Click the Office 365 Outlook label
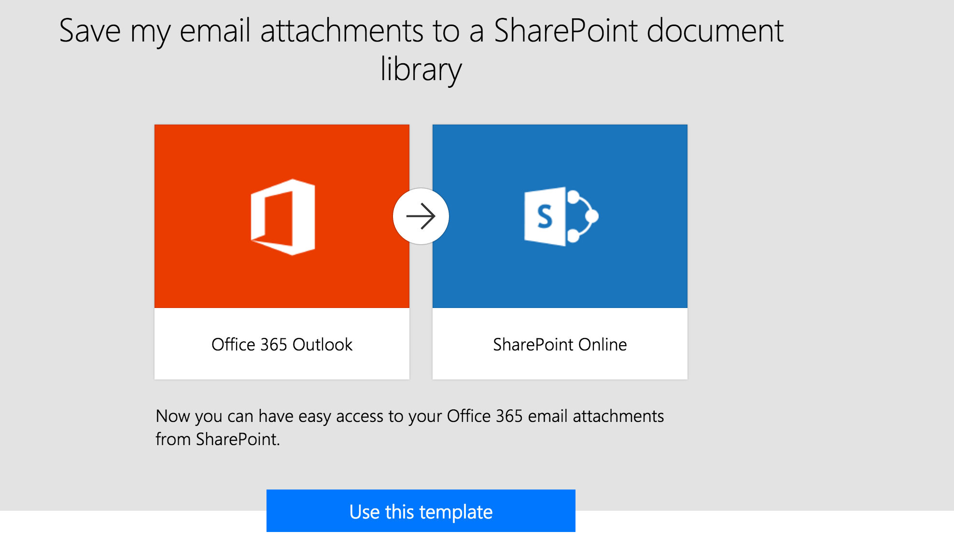 click(x=282, y=345)
